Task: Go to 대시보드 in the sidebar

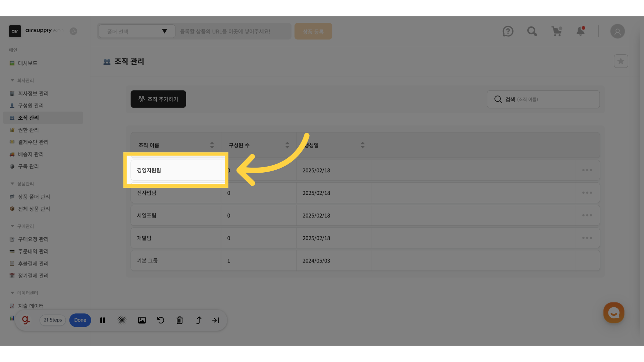Action: tap(28, 63)
